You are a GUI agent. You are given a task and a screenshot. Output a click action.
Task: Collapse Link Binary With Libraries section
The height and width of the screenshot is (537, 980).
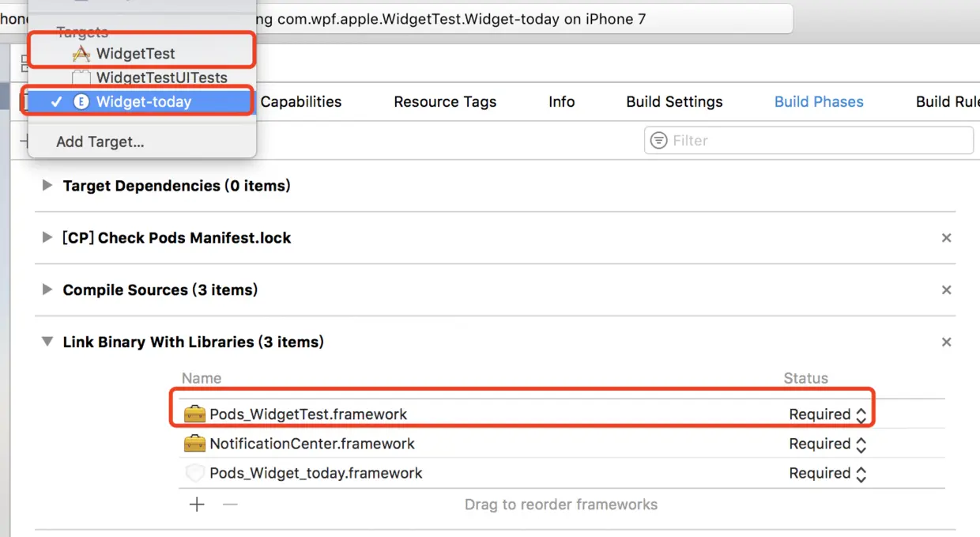(x=47, y=342)
